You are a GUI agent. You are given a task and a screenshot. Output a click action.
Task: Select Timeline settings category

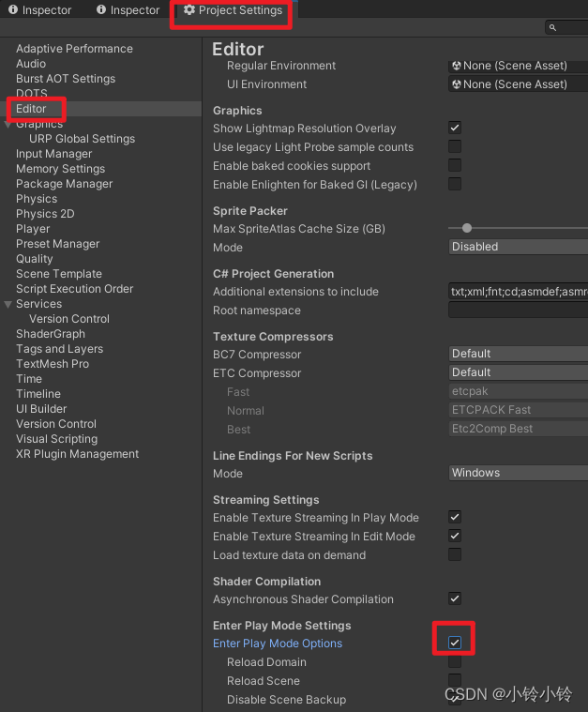(x=38, y=393)
